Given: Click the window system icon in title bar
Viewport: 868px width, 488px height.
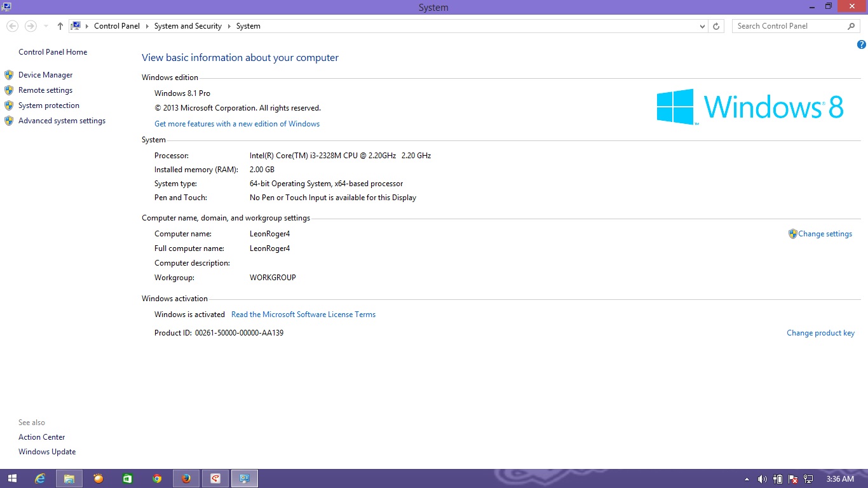Looking at the screenshot, I should [6, 6].
